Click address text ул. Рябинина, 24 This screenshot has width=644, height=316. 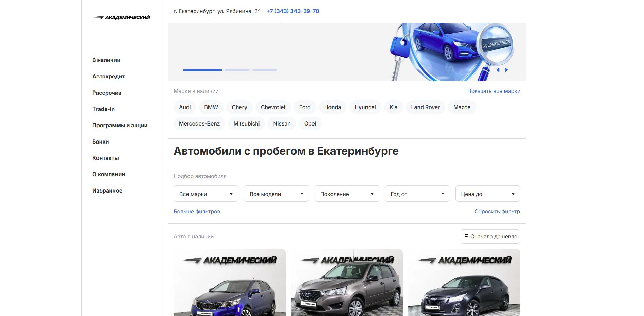pyautogui.click(x=239, y=11)
